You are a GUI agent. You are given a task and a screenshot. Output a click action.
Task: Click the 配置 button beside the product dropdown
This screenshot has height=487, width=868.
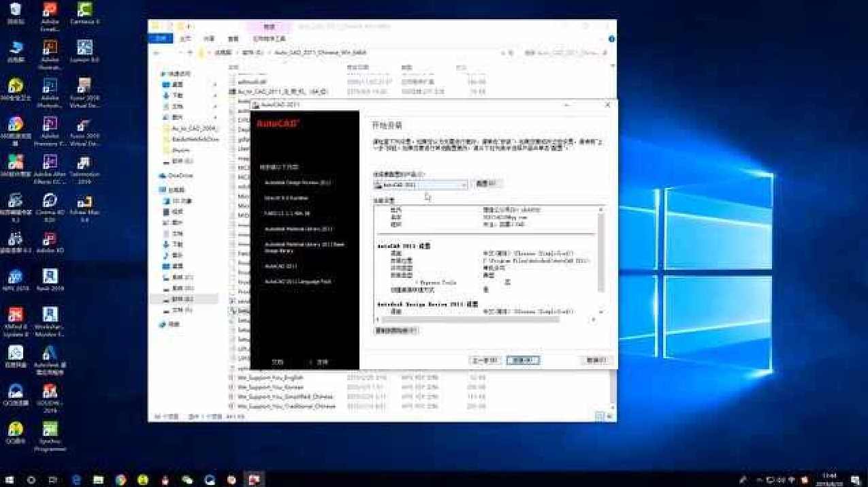click(x=485, y=184)
